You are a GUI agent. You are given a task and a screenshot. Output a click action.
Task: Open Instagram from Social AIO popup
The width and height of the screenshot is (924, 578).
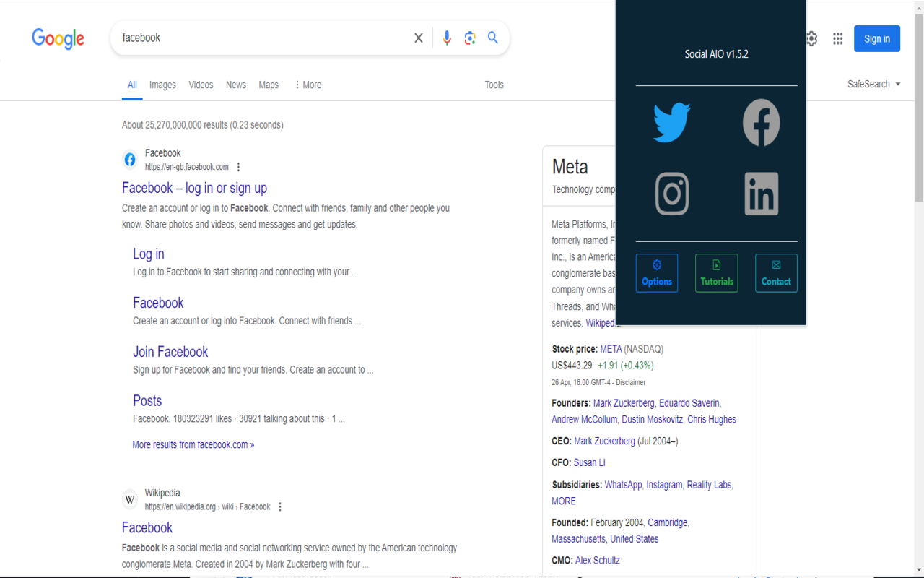click(671, 194)
